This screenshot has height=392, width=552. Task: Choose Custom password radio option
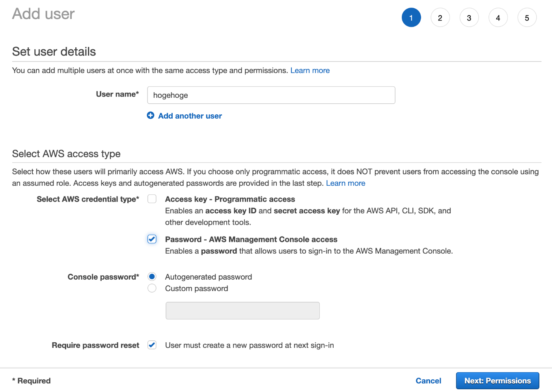(x=152, y=288)
